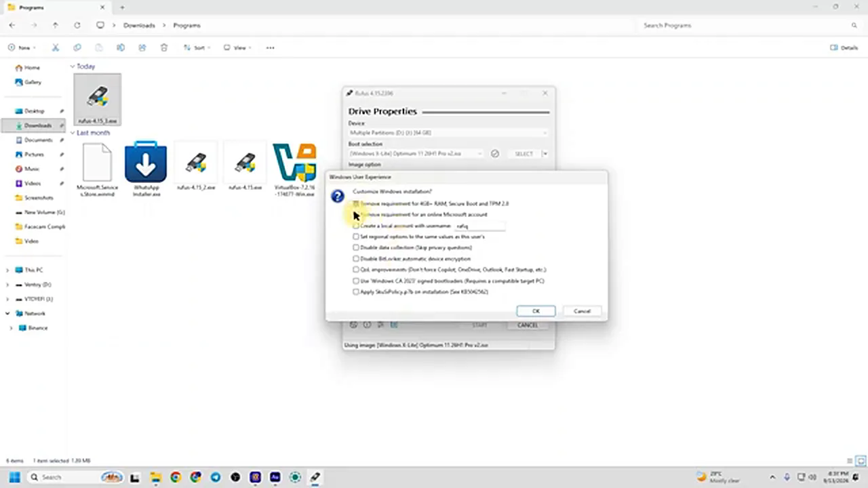Viewport: 868px width, 488px height.
Task: Click the Share icon in Explorer toolbar
Action: tap(142, 48)
